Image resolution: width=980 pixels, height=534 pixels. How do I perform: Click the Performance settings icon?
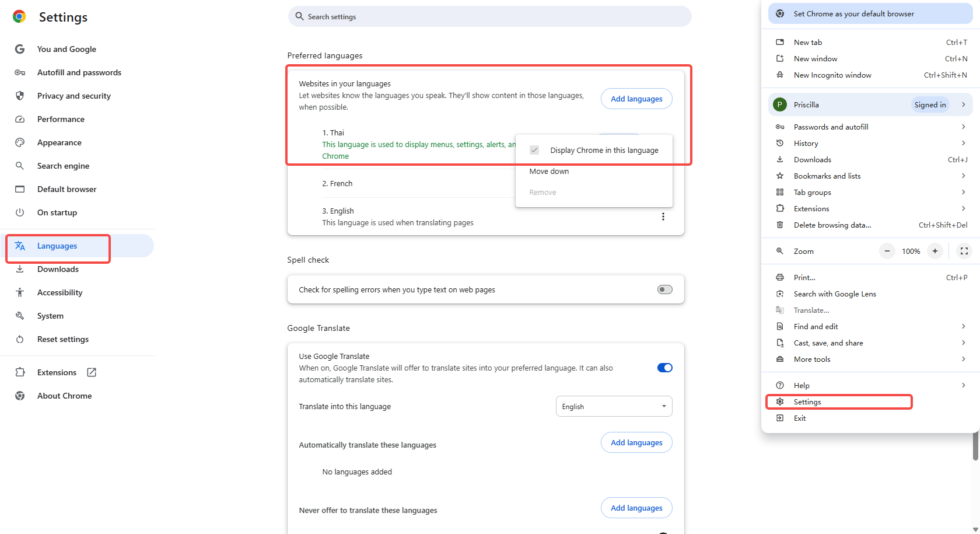click(x=19, y=118)
